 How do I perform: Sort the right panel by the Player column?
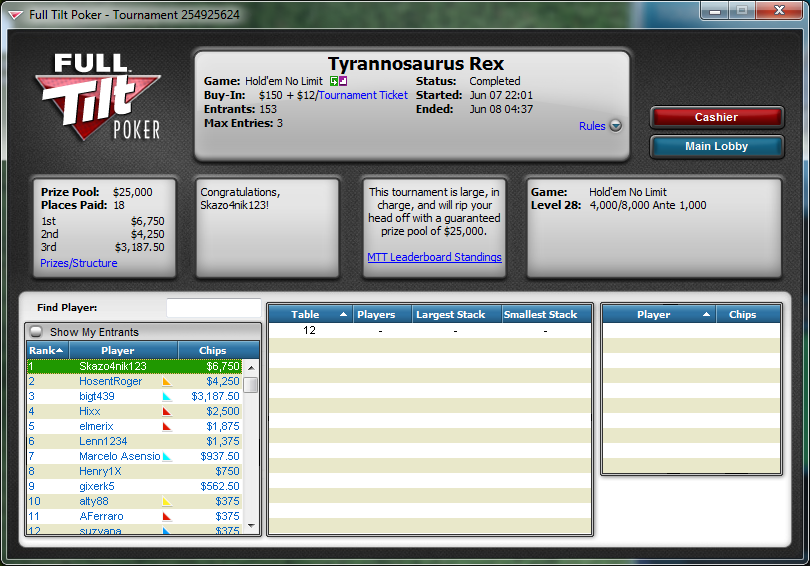tap(659, 315)
